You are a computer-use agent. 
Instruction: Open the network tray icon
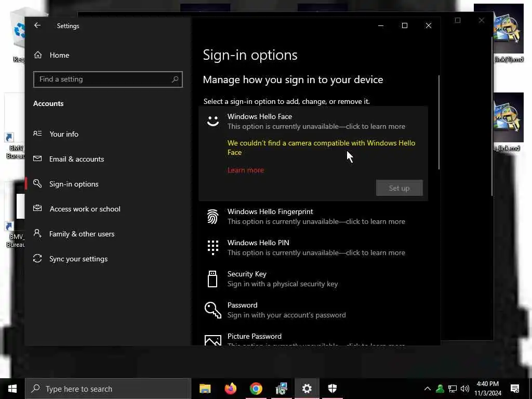coord(453,389)
